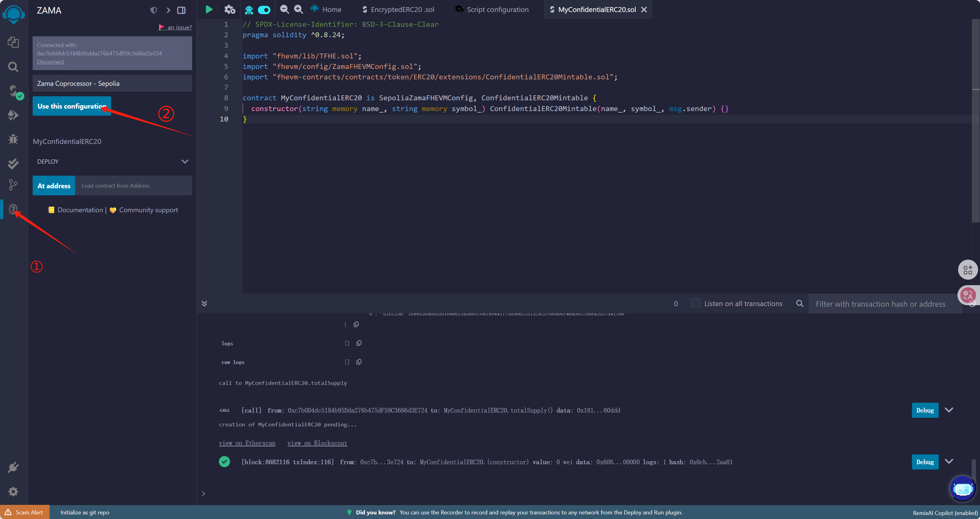The width and height of the screenshot is (980, 519).
Task: Copy the raw logs value
Action: point(359,362)
